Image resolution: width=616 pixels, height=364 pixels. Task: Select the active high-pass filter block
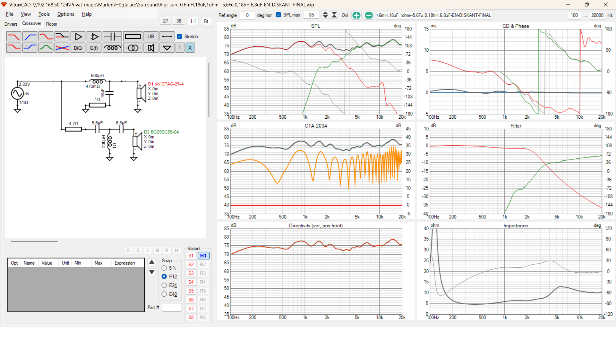pos(30,37)
